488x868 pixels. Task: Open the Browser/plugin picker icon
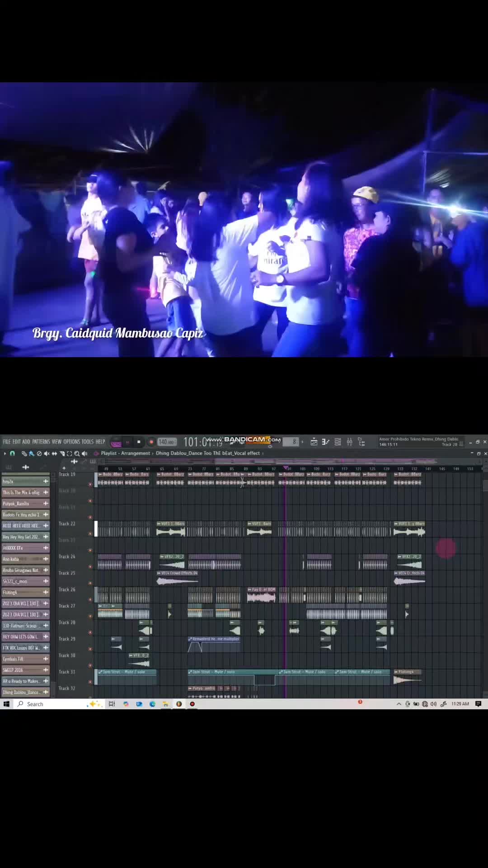coord(361,442)
